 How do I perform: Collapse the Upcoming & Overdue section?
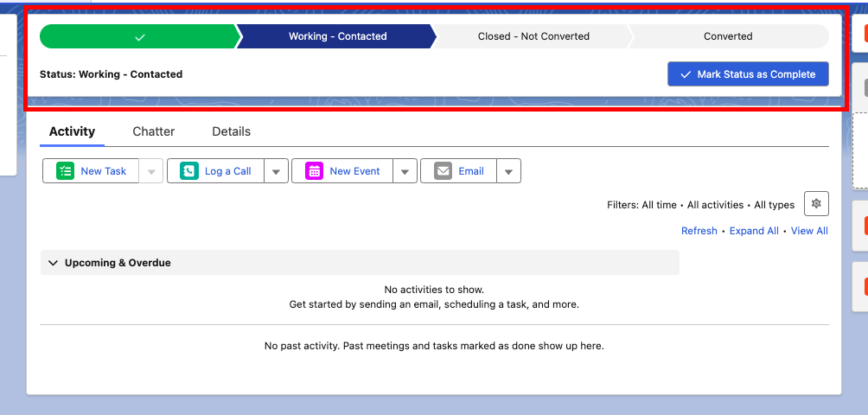pyautogui.click(x=53, y=263)
